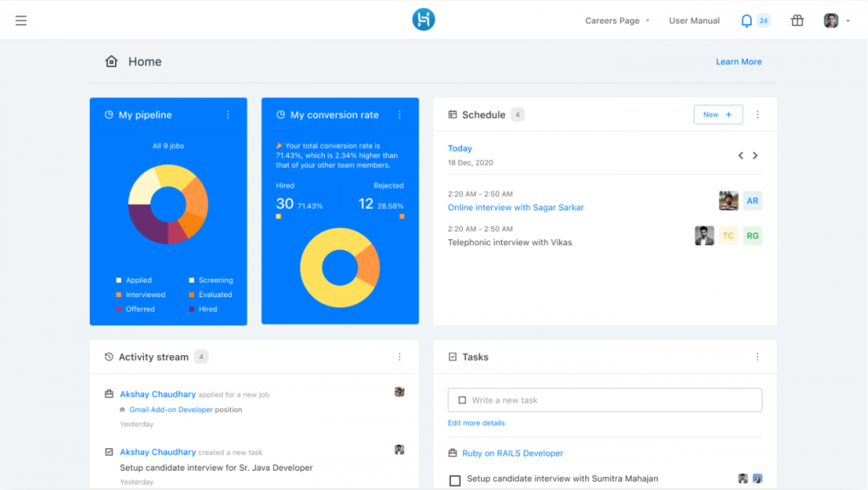This screenshot has width=868, height=490.
Task: Click the New schedule button
Action: 718,114
